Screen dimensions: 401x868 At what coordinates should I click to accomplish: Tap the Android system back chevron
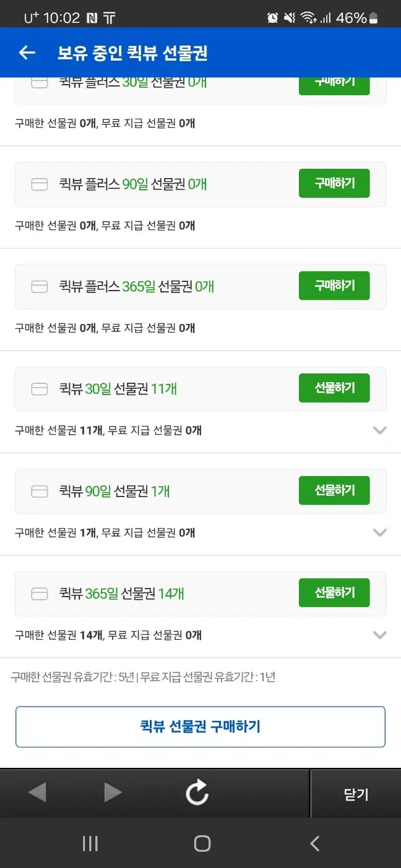click(314, 843)
